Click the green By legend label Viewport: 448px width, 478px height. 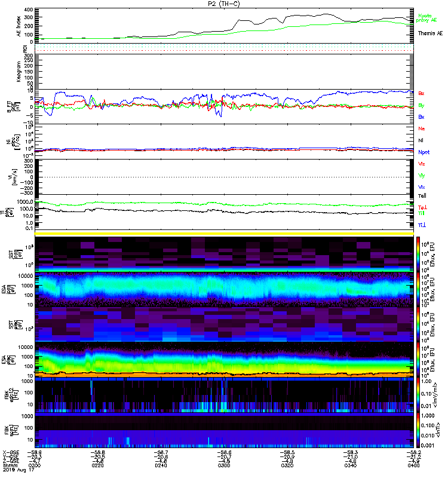(421, 106)
